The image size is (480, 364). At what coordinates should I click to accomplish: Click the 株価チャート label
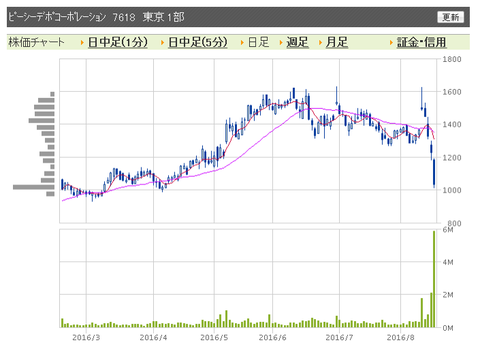point(36,42)
